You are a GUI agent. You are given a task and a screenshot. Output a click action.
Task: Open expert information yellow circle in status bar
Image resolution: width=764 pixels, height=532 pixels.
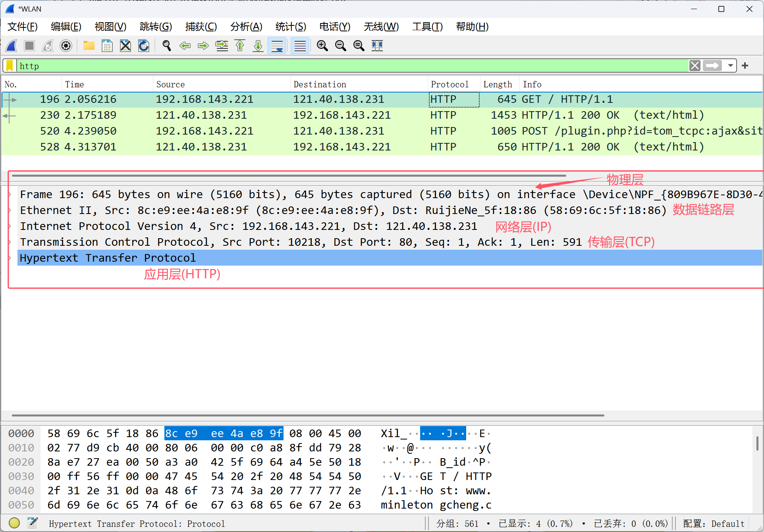(x=14, y=523)
